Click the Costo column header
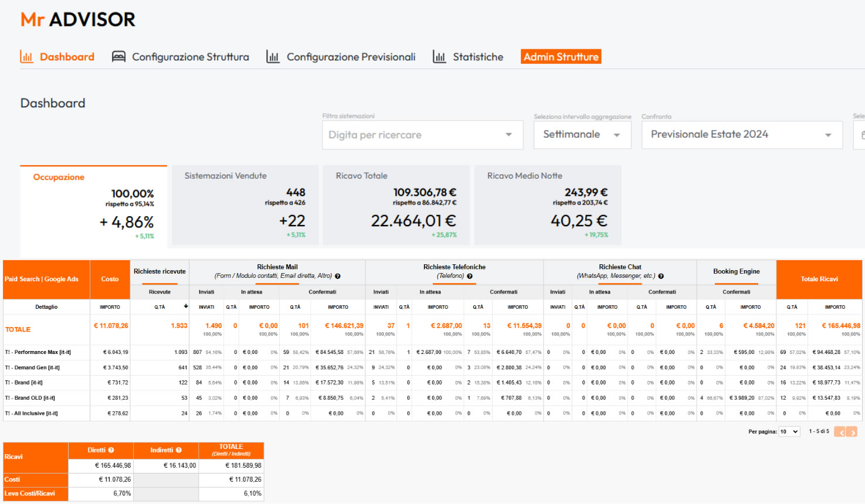 [x=110, y=279]
